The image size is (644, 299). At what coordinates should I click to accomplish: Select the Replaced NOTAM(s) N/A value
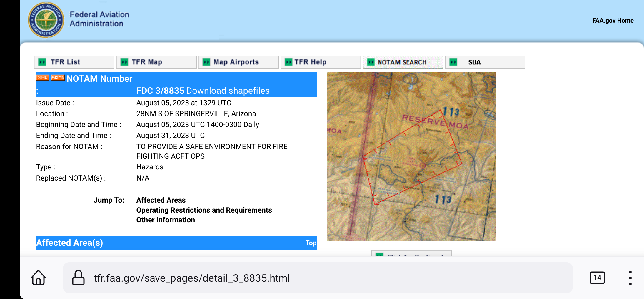point(143,178)
